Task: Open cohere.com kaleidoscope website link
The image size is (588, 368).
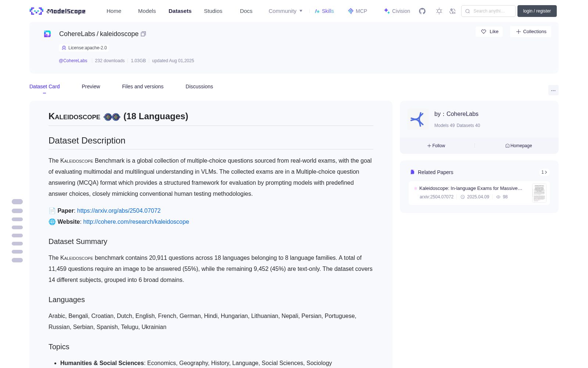Action: [136, 222]
